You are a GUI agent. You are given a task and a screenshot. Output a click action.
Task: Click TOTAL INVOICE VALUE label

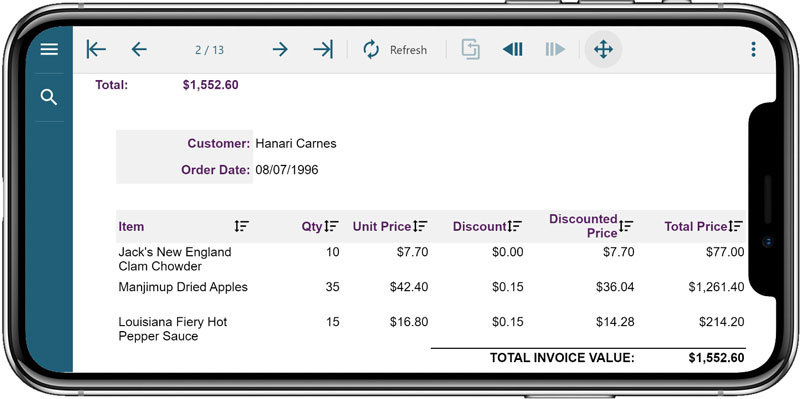(x=562, y=358)
